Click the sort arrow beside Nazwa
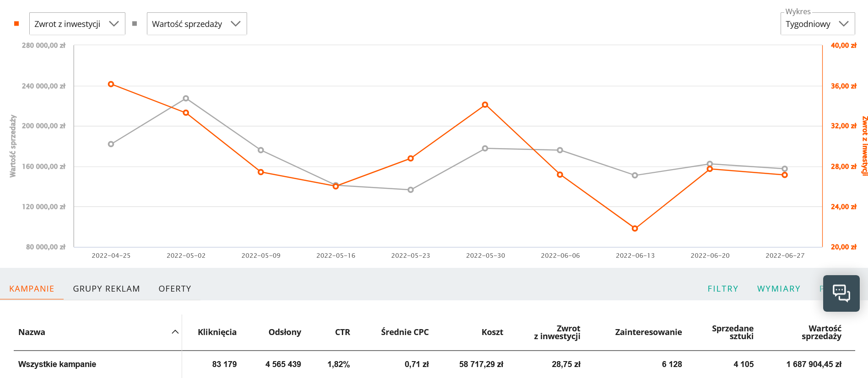The image size is (868, 378). pos(175,332)
